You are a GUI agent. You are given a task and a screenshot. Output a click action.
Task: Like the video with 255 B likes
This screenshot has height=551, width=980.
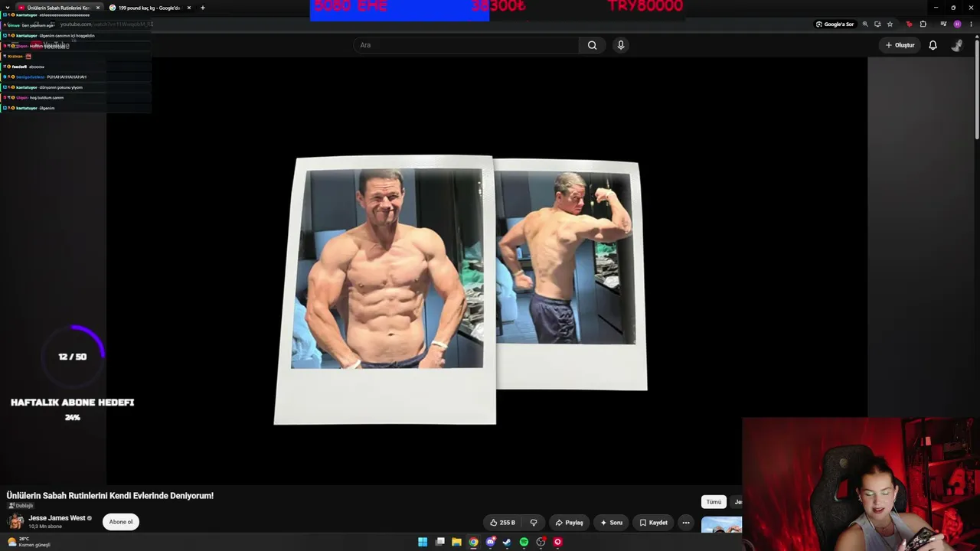tap(502, 523)
